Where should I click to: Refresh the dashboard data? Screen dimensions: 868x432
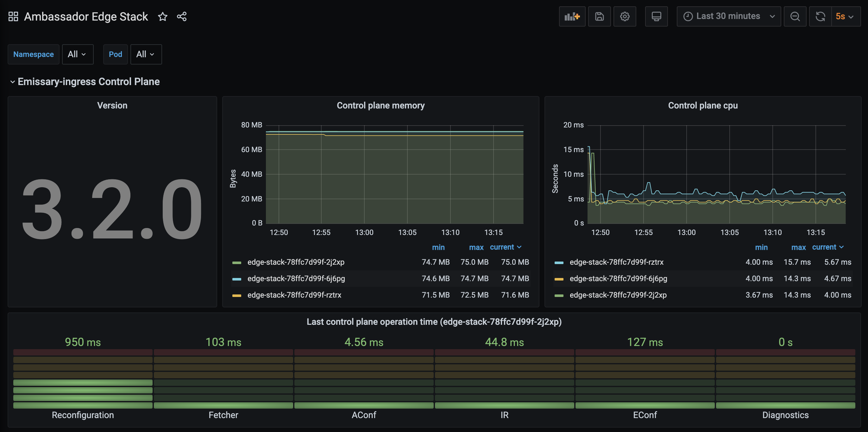[x=820, y=16]
